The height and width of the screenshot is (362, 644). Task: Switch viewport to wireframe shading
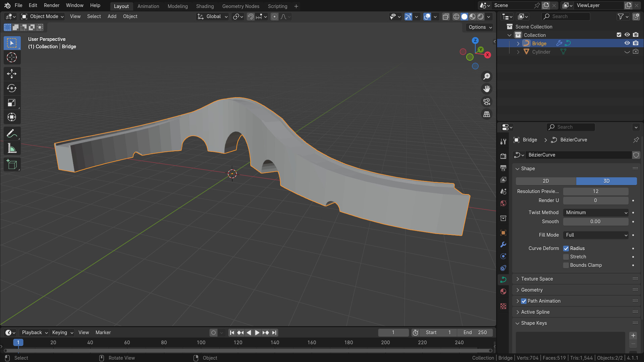tap(456, 16)
